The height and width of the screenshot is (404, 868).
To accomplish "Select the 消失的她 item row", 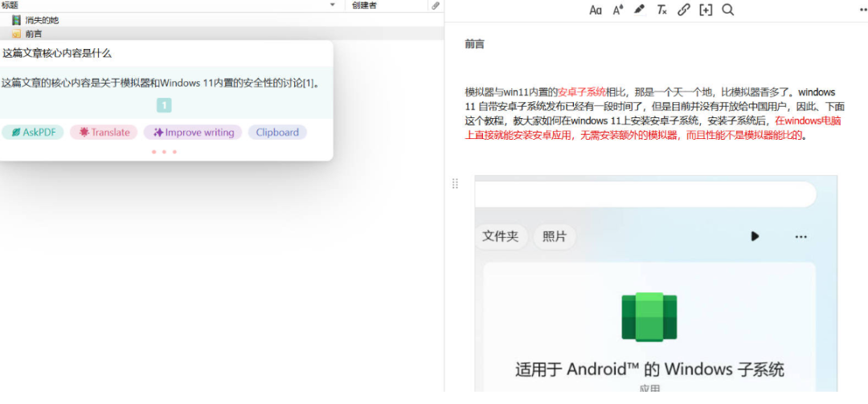I will point(222,20).
